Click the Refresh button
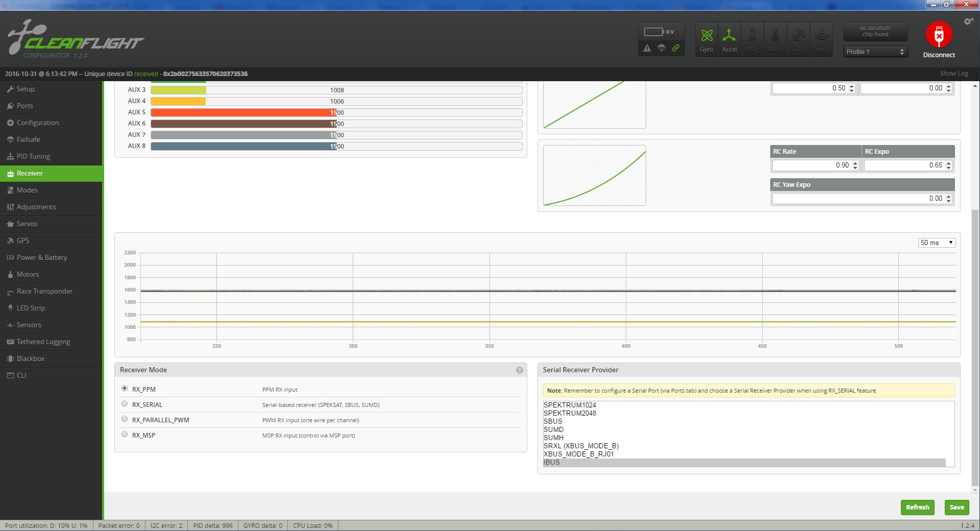 (917, 507)
